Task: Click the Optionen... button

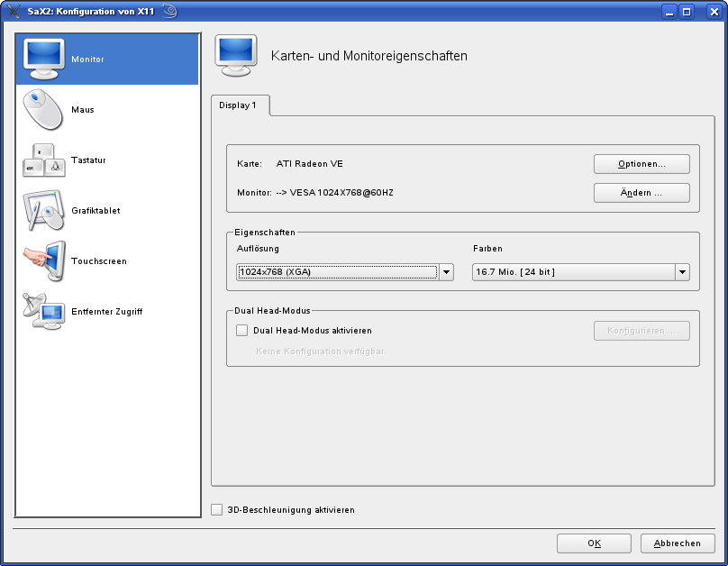Action: point(642,164)
